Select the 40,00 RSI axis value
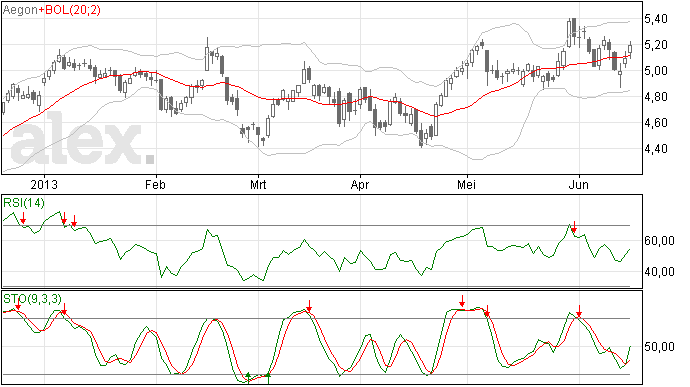 click(659, 272)
